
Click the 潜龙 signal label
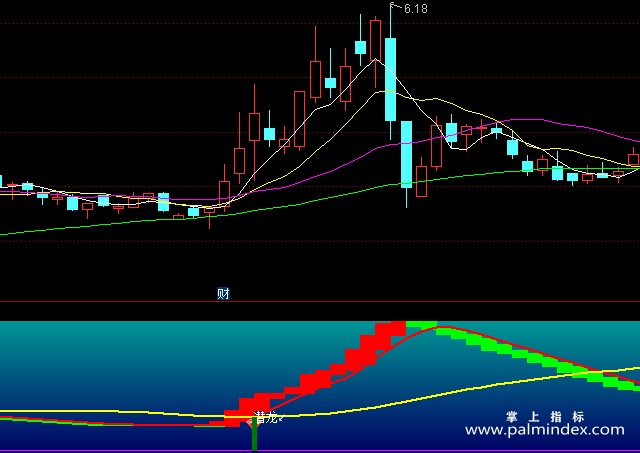tap(266, 417)
